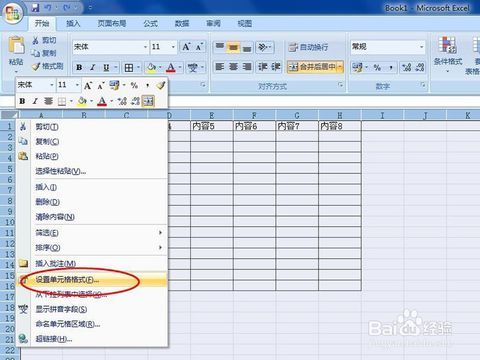The width and height of the screenshot is (480, 360).
Task: Click the ribbon Comma Style icon
Action: pyautogui.click(x=391, y=68)
